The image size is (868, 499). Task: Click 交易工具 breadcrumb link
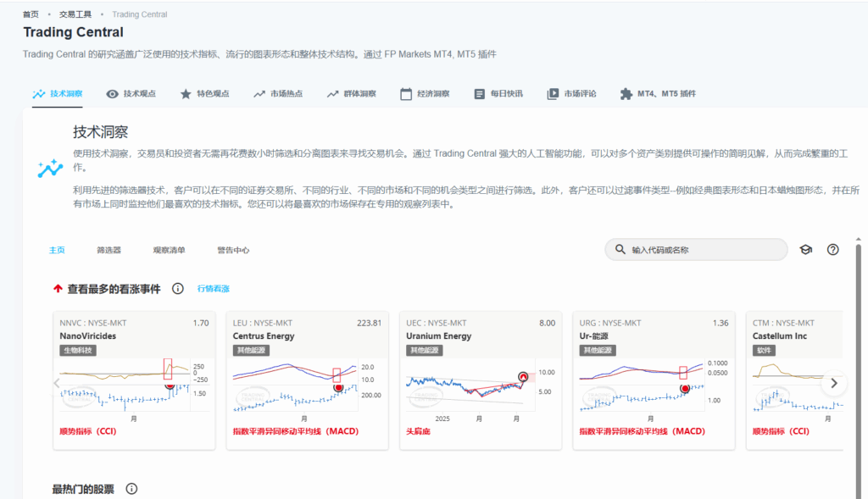point(75,14)
